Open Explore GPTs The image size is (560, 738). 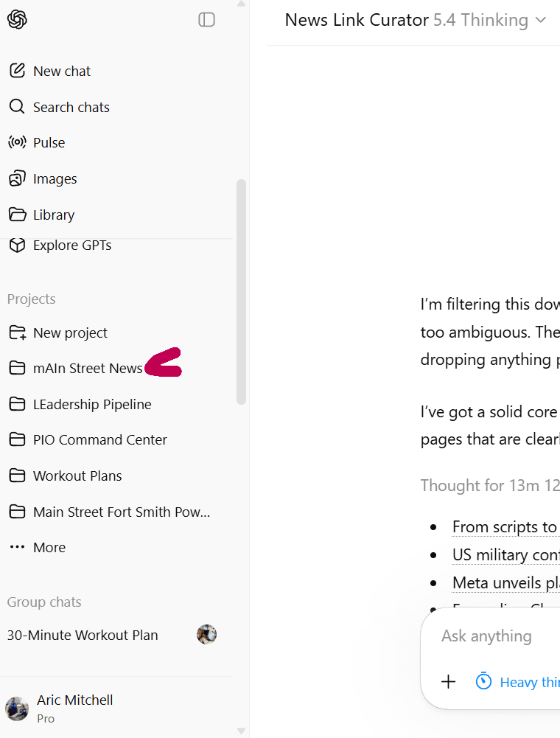71,246
